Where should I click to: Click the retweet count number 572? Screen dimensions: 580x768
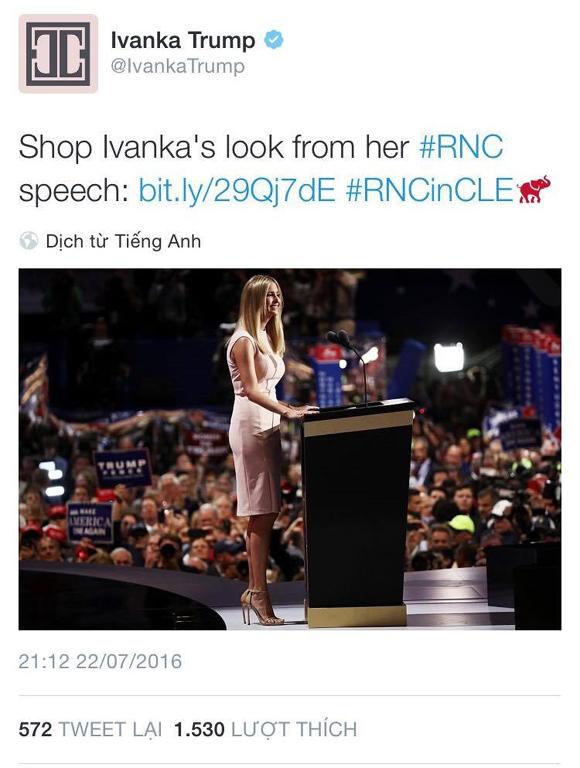(x=35, y=729)
